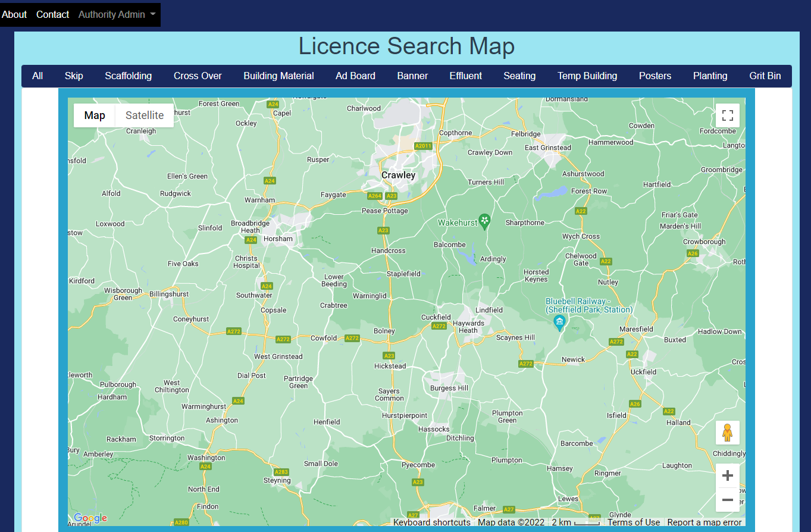Screen dimensions: 811x532
Task: Open the Keyboard shortcuts panel
Action: [x=431, y=522]
